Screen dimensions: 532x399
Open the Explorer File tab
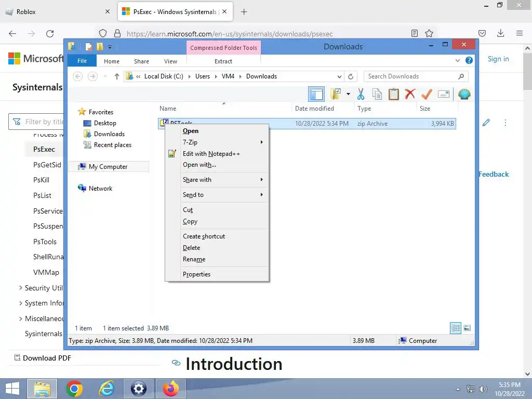pos(82,61)
